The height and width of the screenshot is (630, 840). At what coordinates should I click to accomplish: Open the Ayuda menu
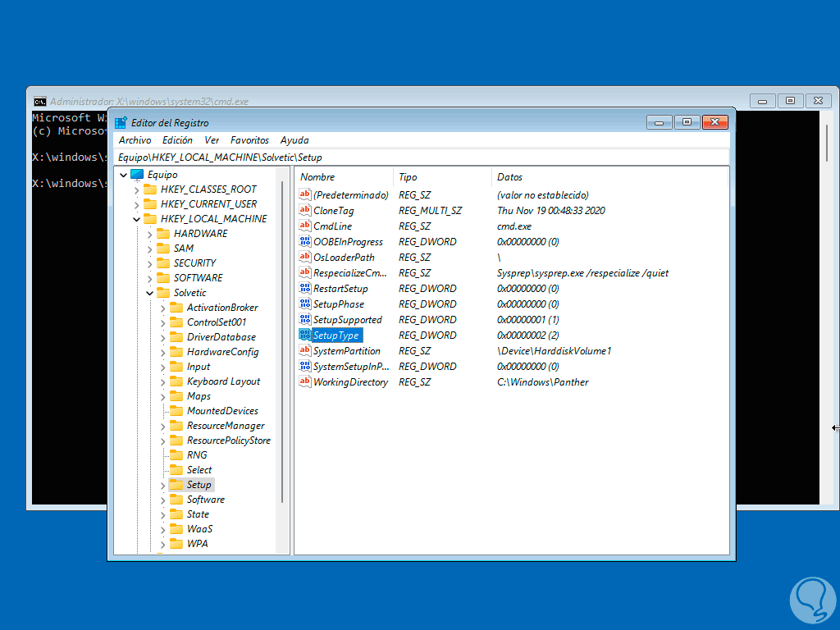pyautogui.click(x=294, y=140)
